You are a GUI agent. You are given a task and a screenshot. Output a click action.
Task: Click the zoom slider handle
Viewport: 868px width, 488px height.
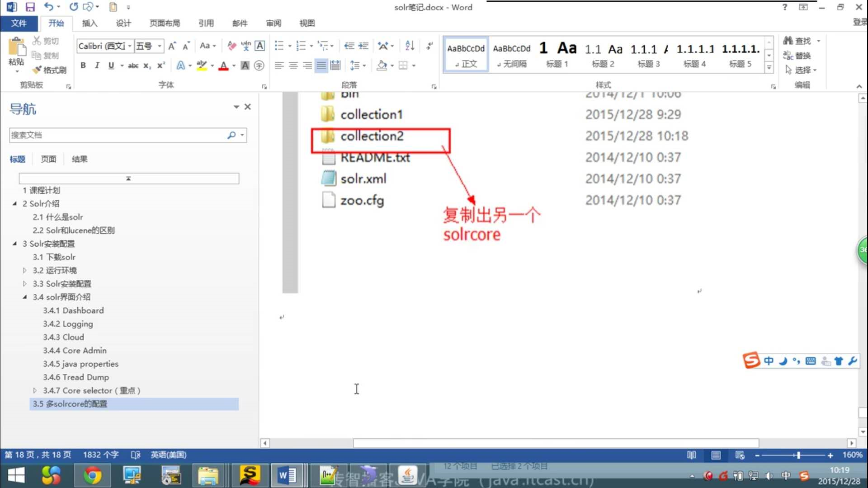pos(798,455)
